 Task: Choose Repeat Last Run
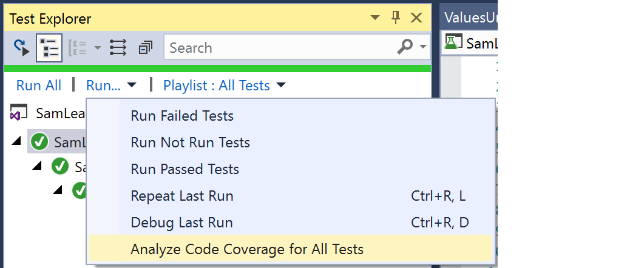coord(182,196)
